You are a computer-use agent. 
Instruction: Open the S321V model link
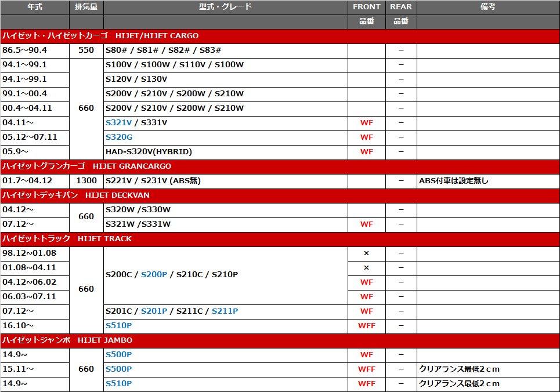[x=118, y=123]
